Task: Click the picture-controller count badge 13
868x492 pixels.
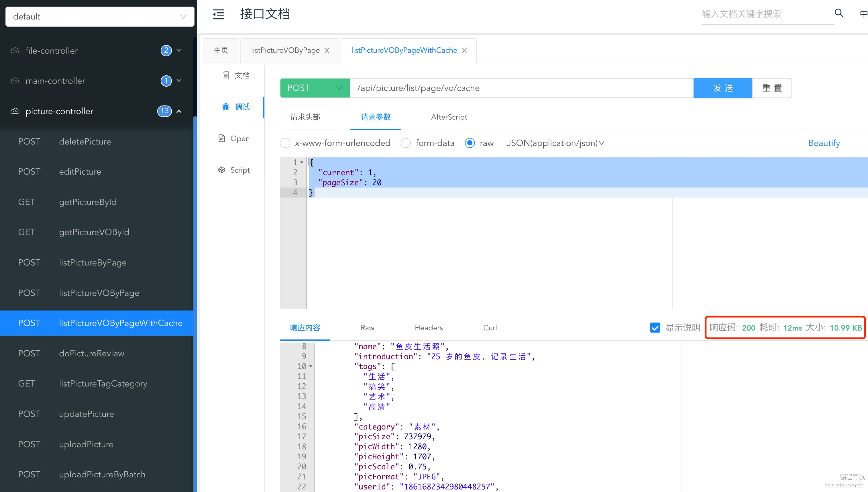Action: (x=164, y=111)
